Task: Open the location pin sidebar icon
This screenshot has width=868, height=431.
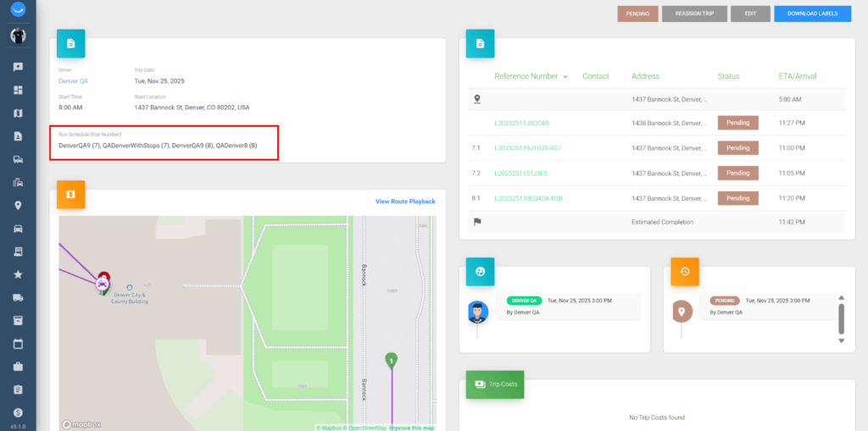Action: coord(18,206)
